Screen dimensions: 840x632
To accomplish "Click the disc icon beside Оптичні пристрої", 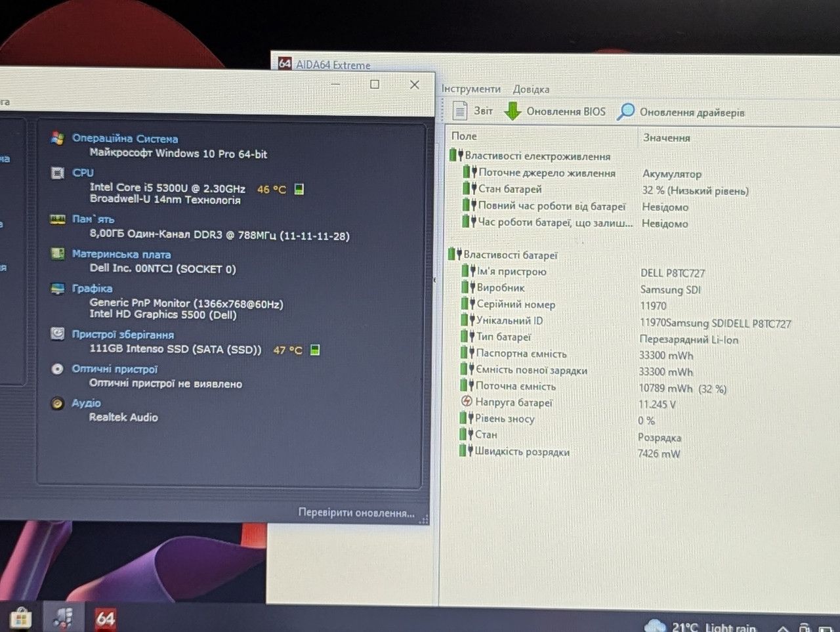I will point(58,369).
